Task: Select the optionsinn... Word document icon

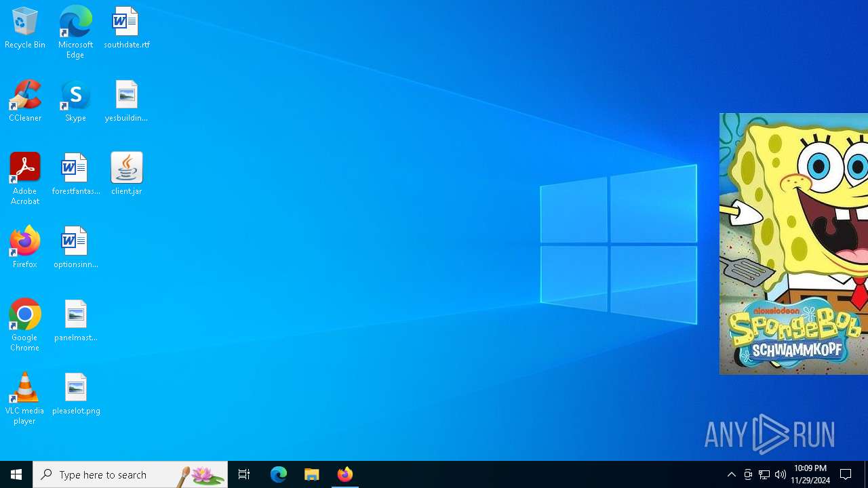Action: click(x=75, y=248)
